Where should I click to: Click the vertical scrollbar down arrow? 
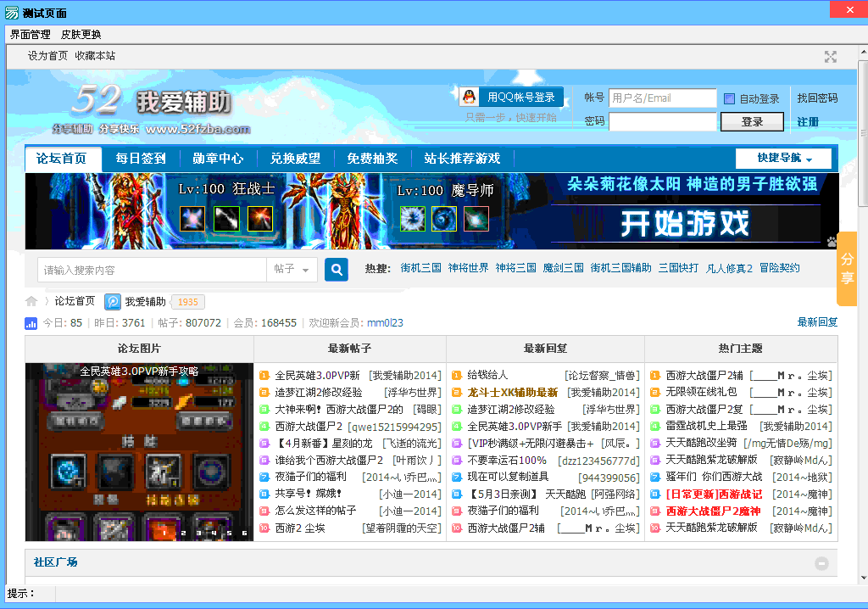(x=863, y=578)
